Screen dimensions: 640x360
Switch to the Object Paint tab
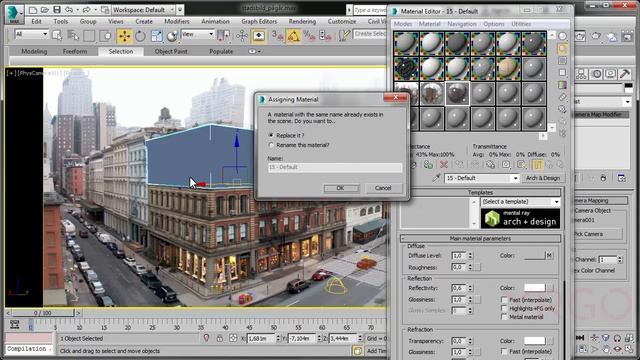(171, 51)
